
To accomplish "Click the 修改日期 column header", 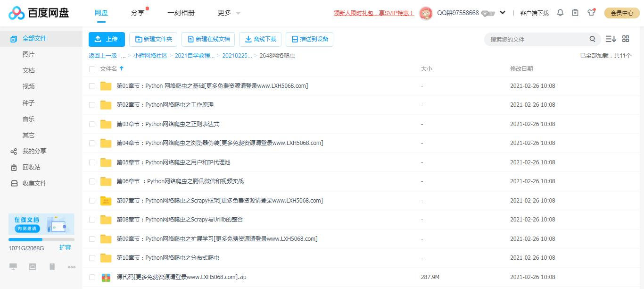I will click(x=521, y=69).
